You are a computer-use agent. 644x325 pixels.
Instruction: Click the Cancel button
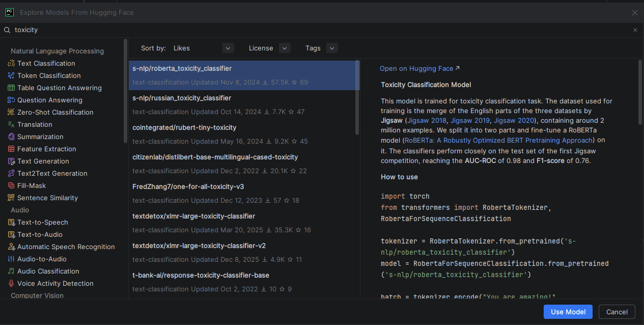point(617,312)
